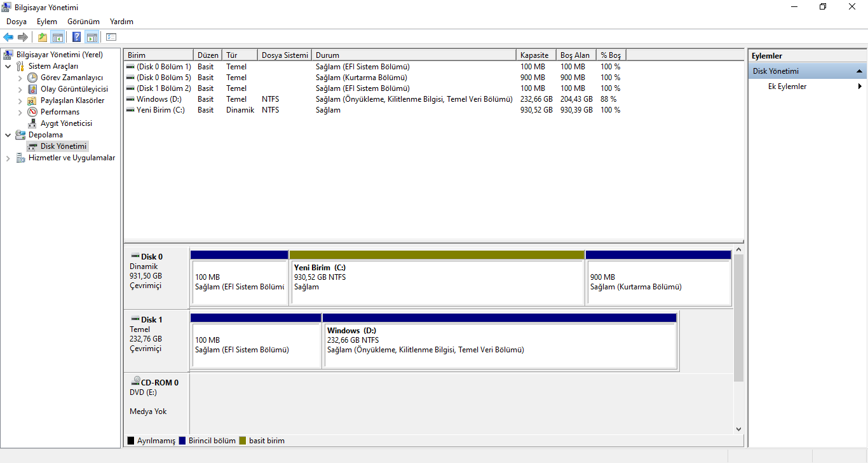Click the Paylaşılan Klasörler folder icon

pyautogui.click(x=32, y=100)
